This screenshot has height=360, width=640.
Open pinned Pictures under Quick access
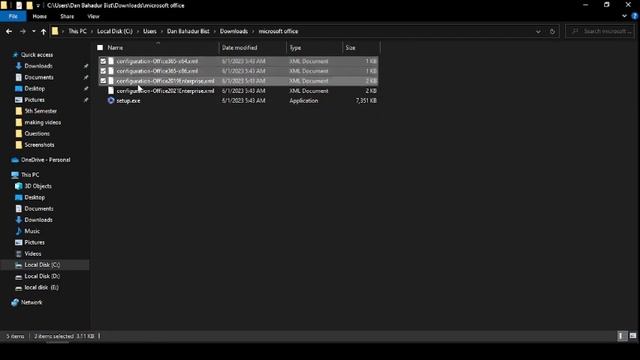coord(34,100)
